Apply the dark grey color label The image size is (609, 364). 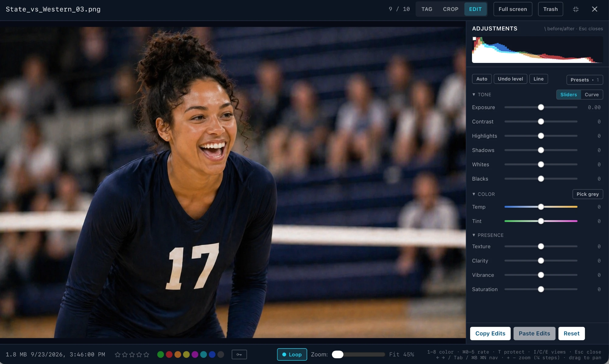(221, 354)
